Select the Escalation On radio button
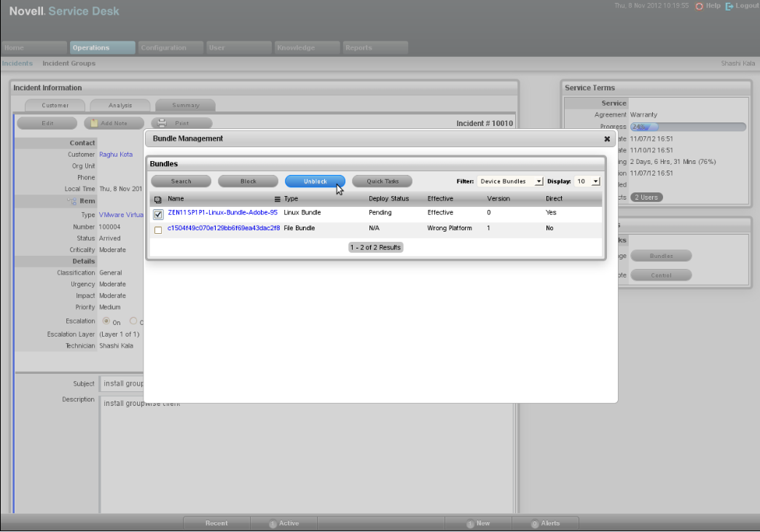760x532 pixels. pyautogui.click(x=106, y=321)
